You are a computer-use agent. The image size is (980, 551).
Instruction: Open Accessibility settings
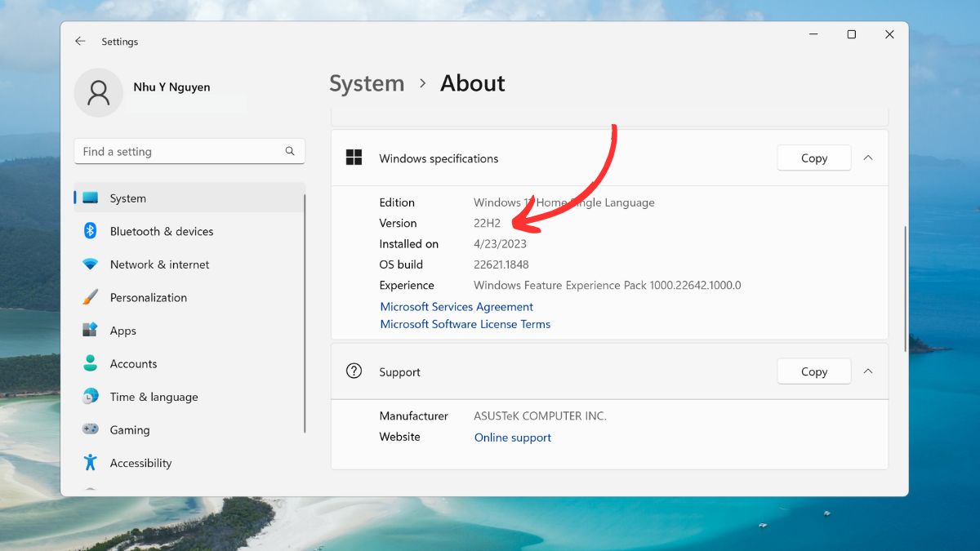point(189,463)
